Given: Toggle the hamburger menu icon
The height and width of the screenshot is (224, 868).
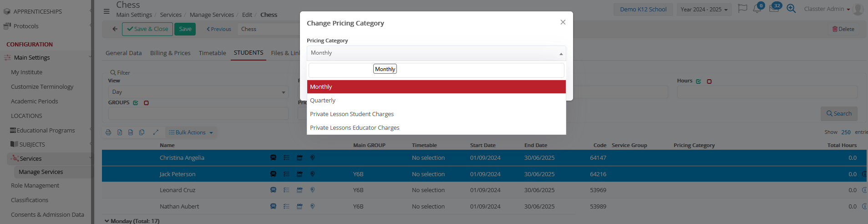Looking at the screenshot, I should click(107, 11).
